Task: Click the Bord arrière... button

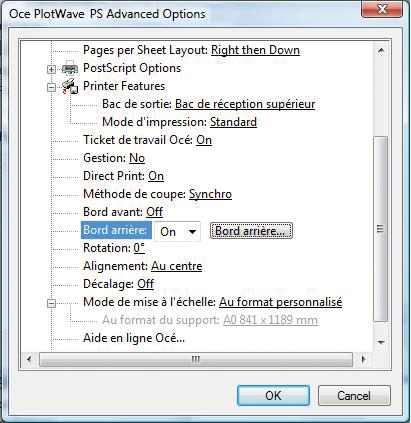Action: [251, 231]
